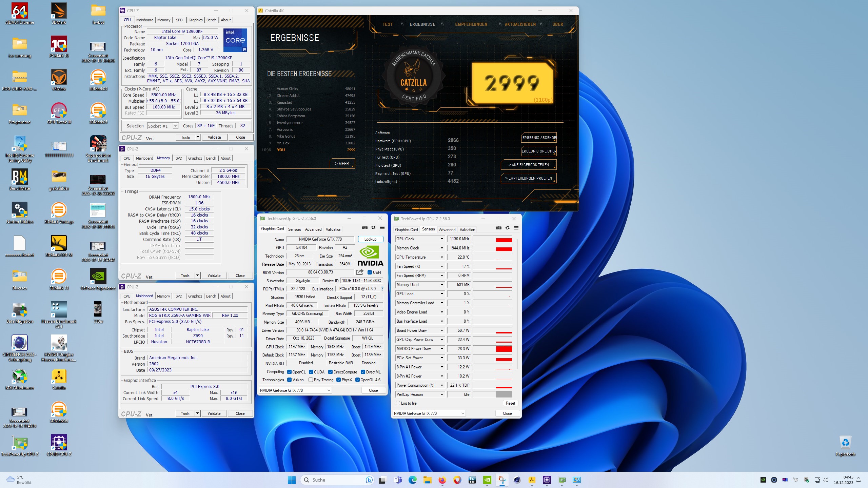Viewport: 868px width, 488px height.
Task: Open the AIDA64 Extreme desktop icon
Action: tap(19, 14)
